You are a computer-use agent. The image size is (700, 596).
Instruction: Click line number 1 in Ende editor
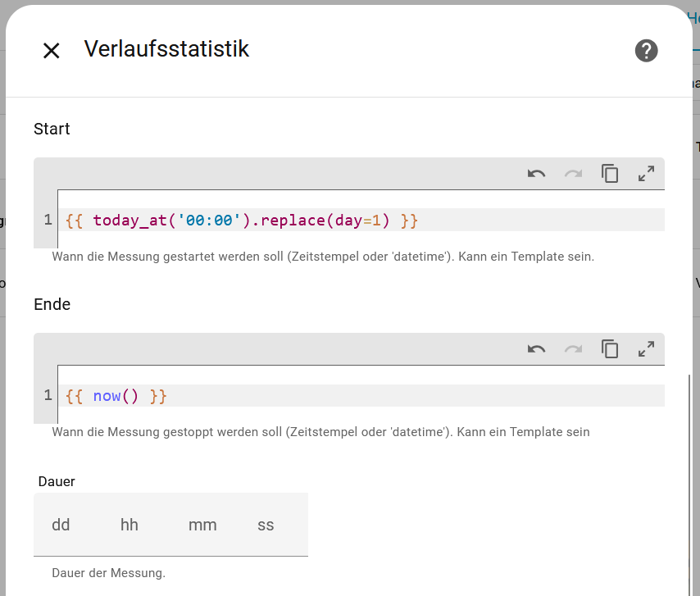(x=48, y=396)
